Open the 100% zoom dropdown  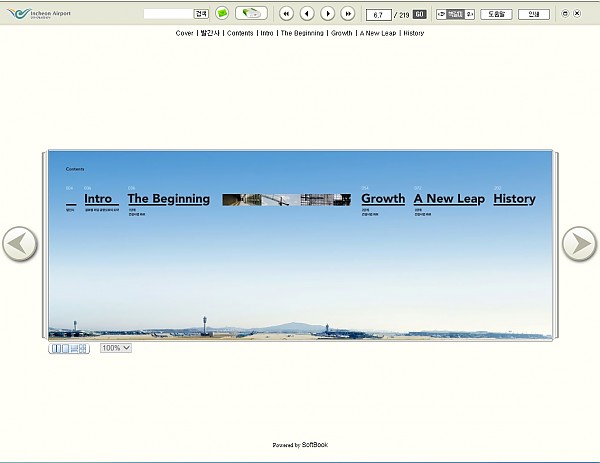pos(116,348)
